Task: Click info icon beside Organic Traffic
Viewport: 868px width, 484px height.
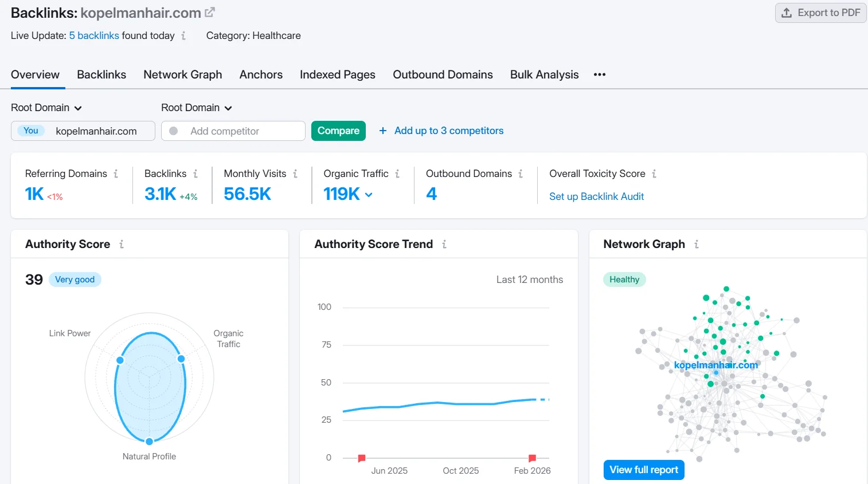Action: tap(397, 174)
